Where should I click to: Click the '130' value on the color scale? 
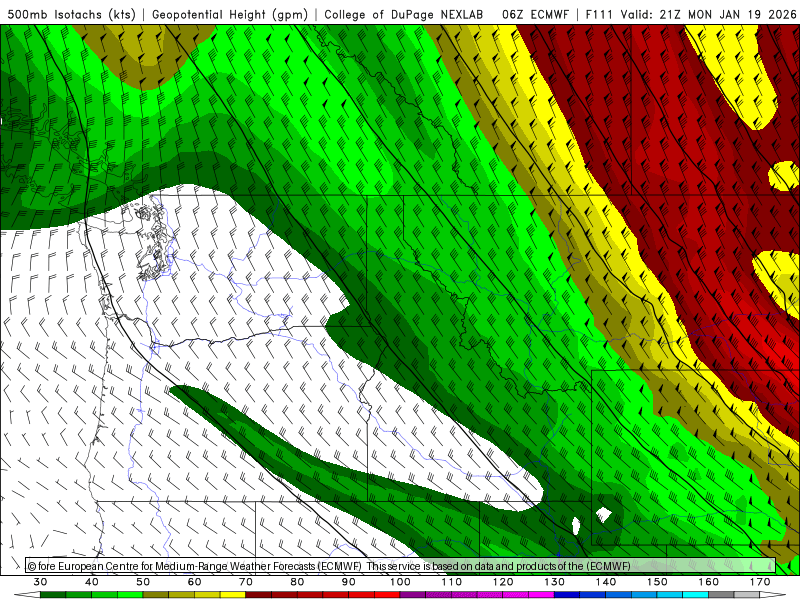click(555, 582)
